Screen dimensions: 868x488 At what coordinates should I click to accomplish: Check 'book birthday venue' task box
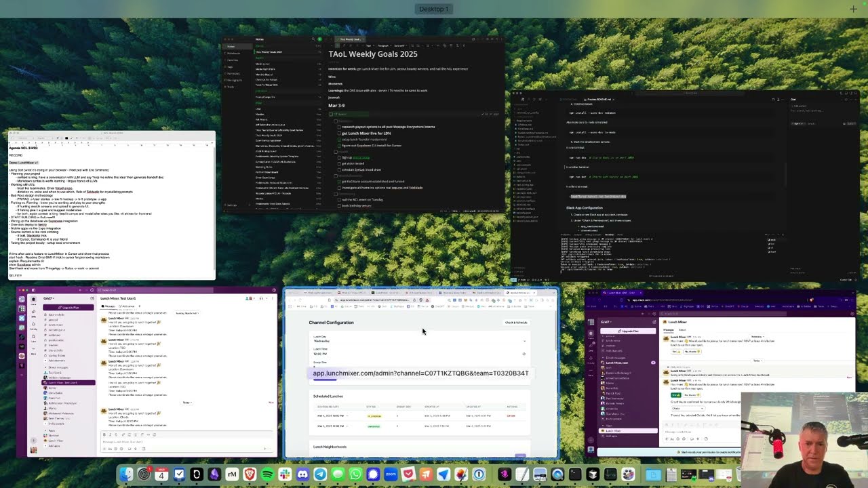point(338,205)
